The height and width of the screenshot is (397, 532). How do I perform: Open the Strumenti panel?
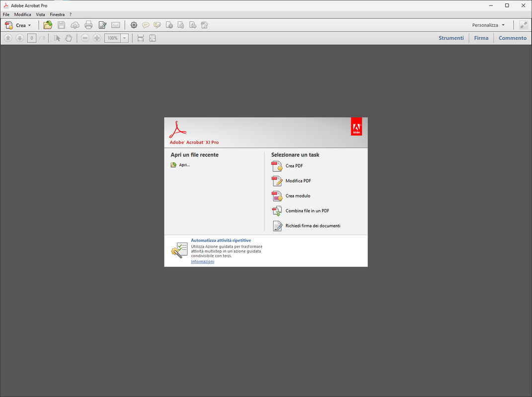[451, 38]
